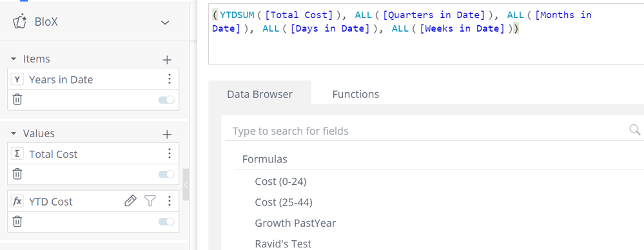Collapse the Values section

pyautogui.click(x=14, y=134)
